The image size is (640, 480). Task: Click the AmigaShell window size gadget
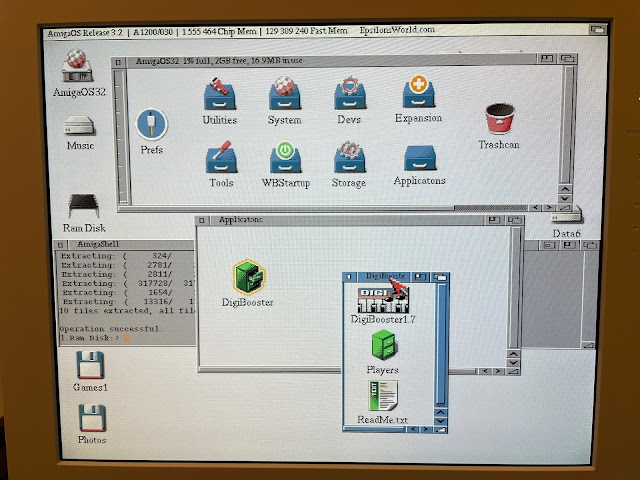click(x=589, y=345)
